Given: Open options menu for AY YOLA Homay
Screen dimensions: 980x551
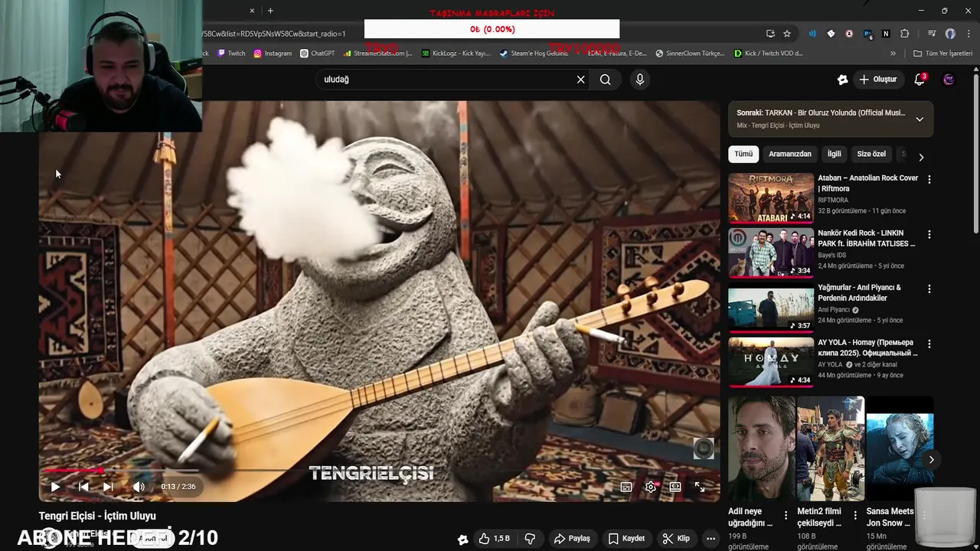Looking at the screenshot, I should tap(929, 344).
